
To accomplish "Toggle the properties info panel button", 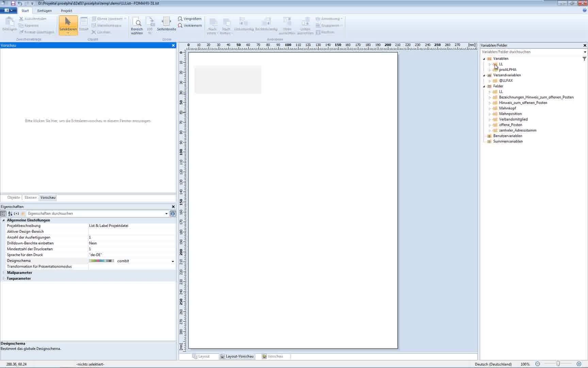I will click(x=173, y=214).
